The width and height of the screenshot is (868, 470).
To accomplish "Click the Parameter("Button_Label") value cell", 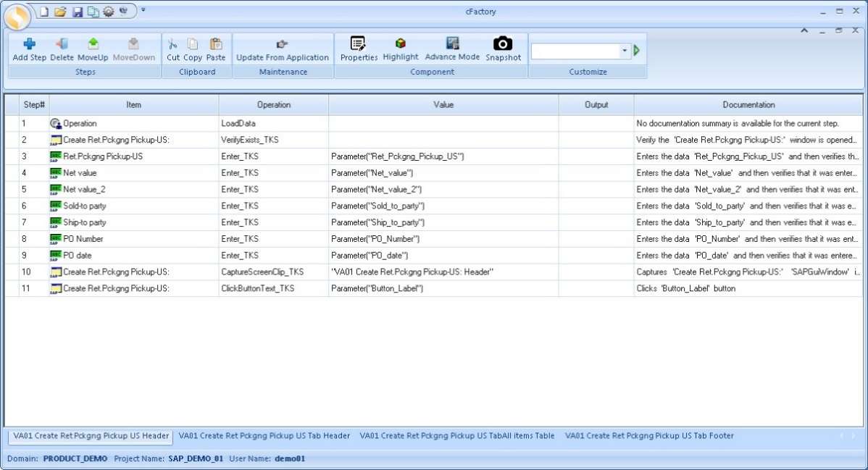I will point(443,288).
